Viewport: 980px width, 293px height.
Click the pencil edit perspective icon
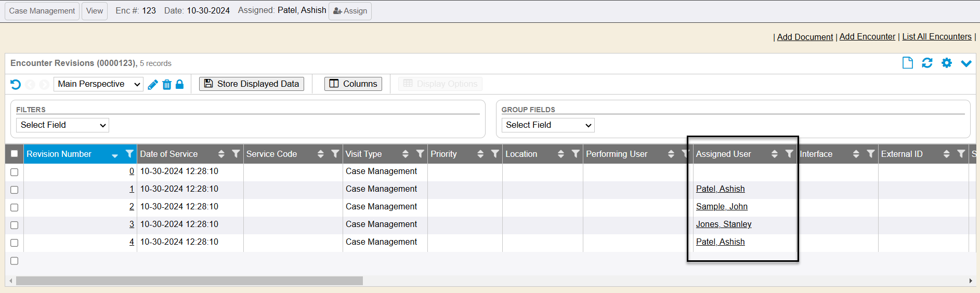click(153, 84)
